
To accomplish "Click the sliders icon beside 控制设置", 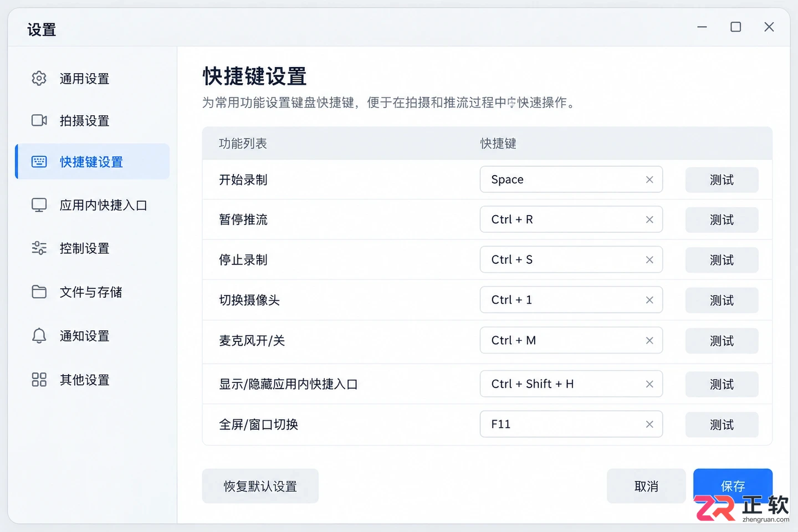I will [39, 248].
